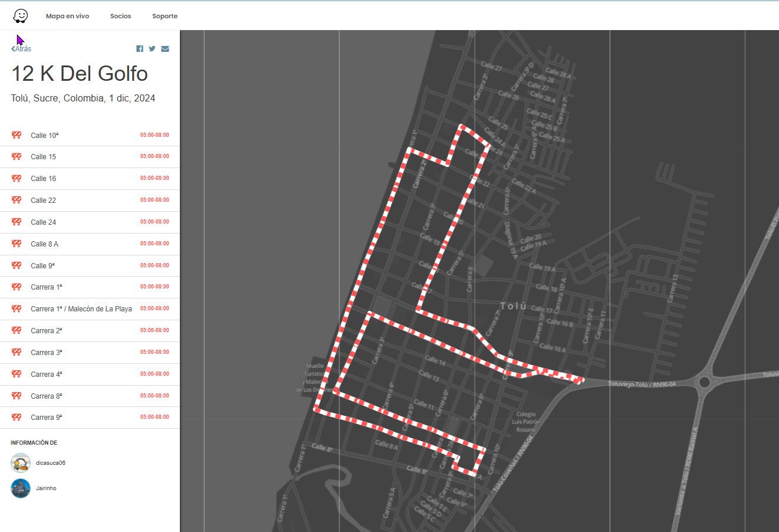The image size is (779, 532).
Task: Select the Calle 15 closure entry
Action: [x=44, y=157]
